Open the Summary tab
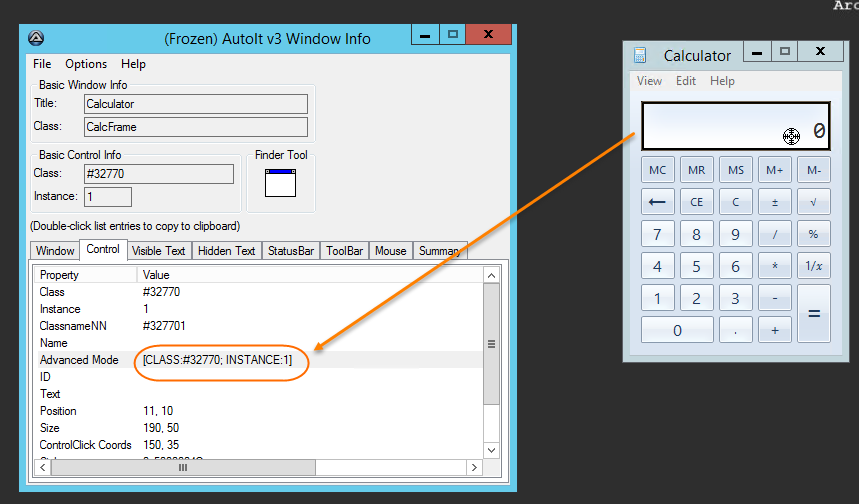This screenshot has width=859, height=504. [440, 251]
